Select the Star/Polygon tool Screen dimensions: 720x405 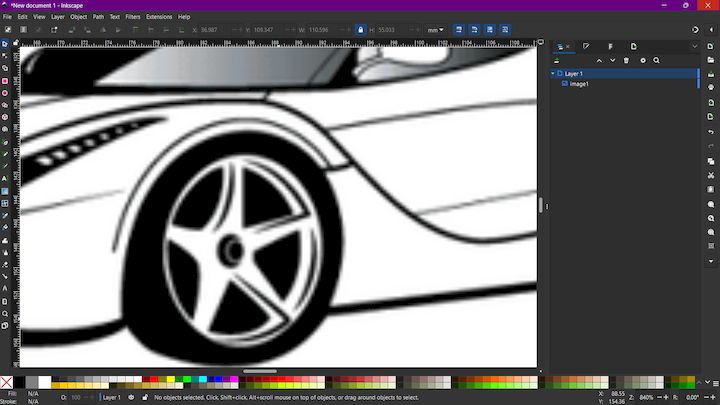point(5,105)
